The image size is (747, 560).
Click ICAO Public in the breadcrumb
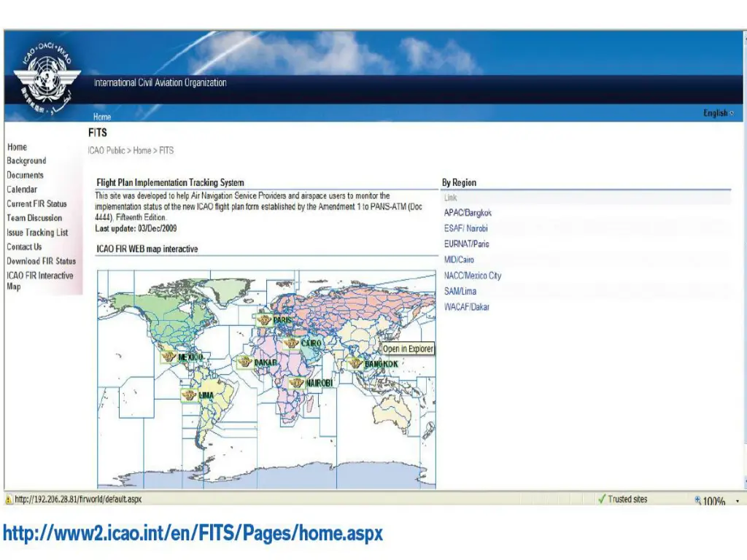[x=107, y=150]
